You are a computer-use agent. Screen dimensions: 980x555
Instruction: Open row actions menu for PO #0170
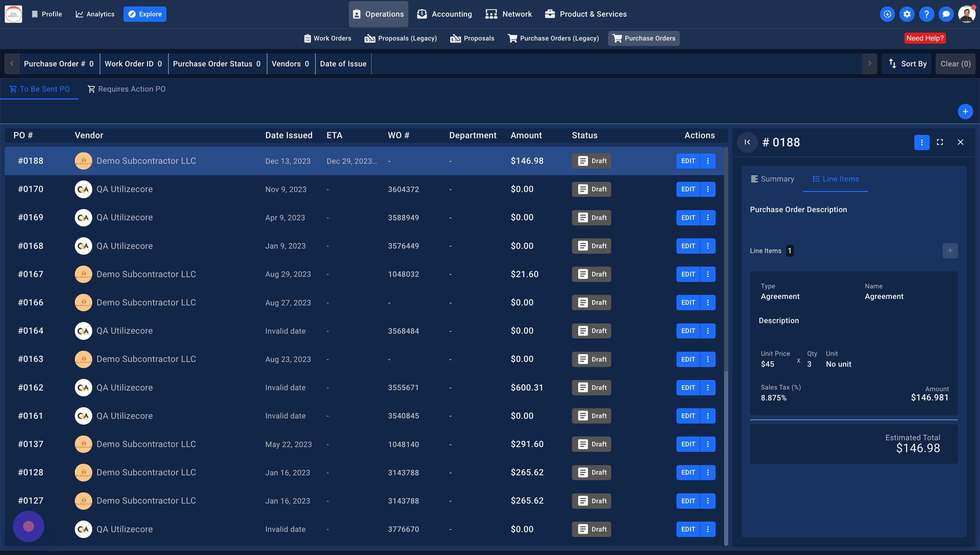click(x=708, y=189)
